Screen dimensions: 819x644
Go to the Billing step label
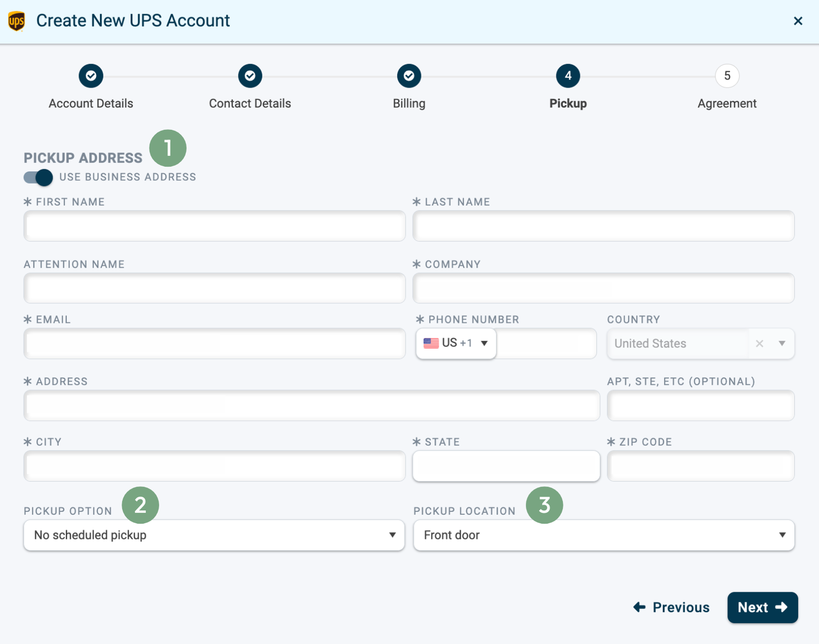pos(409,103)
